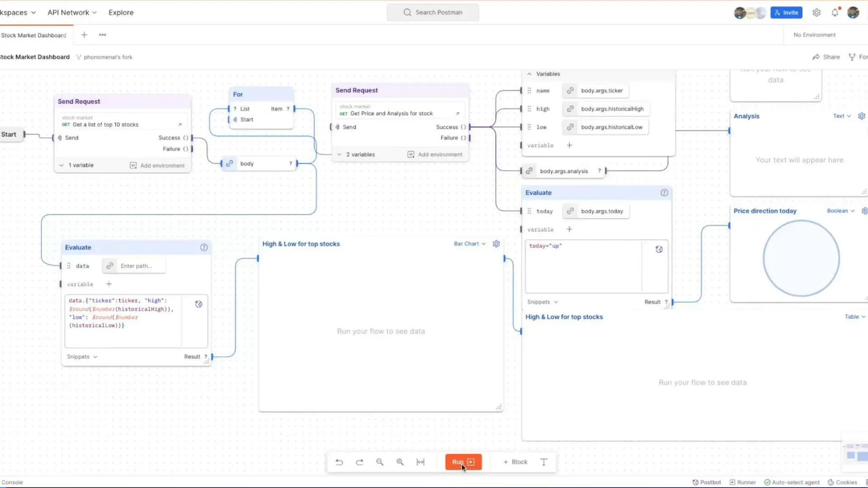Screen dimensions: 868x488
Task: Run the flow
Action: (463, 462)
